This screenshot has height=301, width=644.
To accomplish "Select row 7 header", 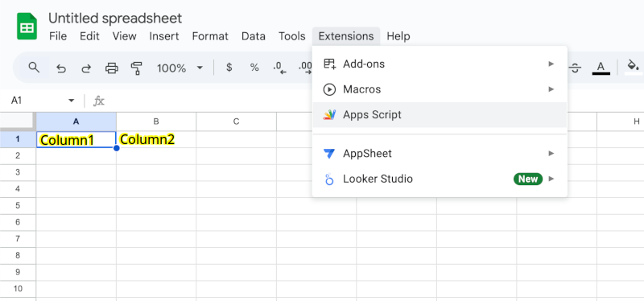I will (x=18, y=239).
